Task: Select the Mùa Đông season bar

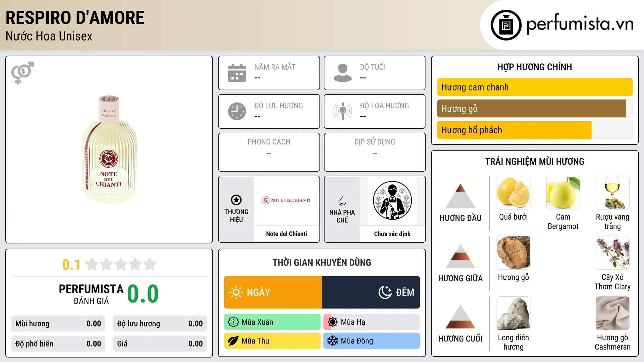Action: click(372, 341)
